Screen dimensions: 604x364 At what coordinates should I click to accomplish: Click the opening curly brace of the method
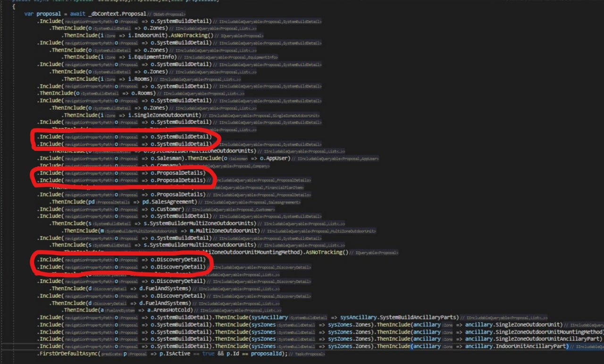(x=13, y=7)
